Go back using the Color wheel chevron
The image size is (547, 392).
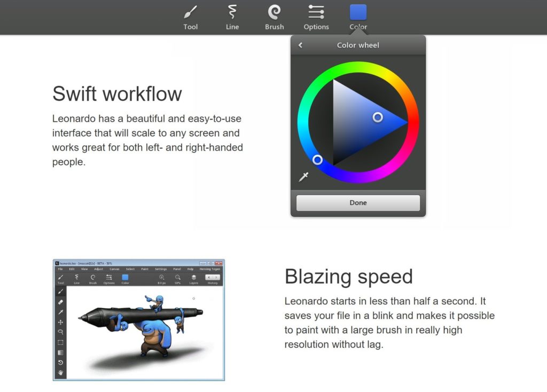pyautogui.click(x=301, y=45)
